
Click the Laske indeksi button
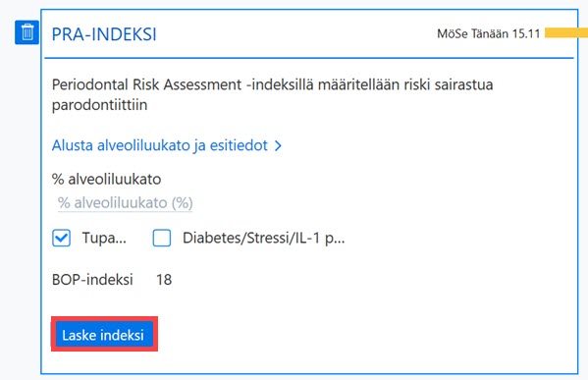(x=103, y=335)
